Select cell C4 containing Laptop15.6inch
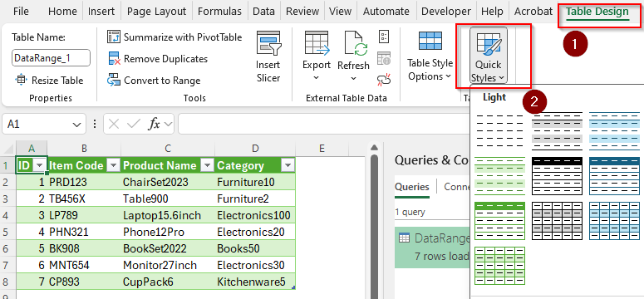 click(x=168, y=215)
